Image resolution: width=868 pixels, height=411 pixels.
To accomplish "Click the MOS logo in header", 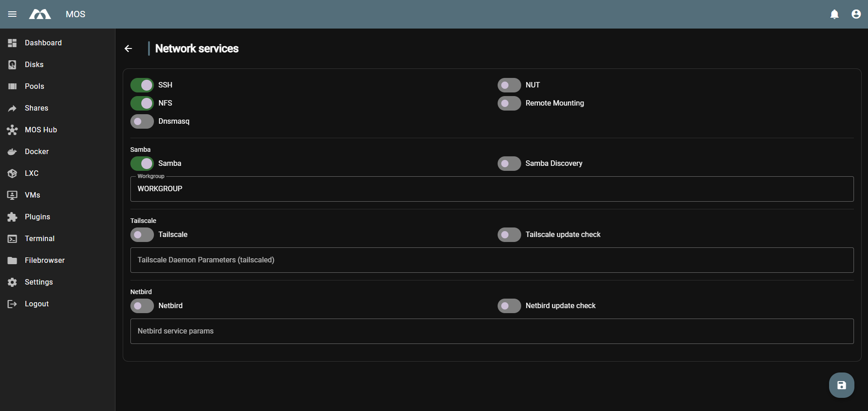I will [40, 14].
